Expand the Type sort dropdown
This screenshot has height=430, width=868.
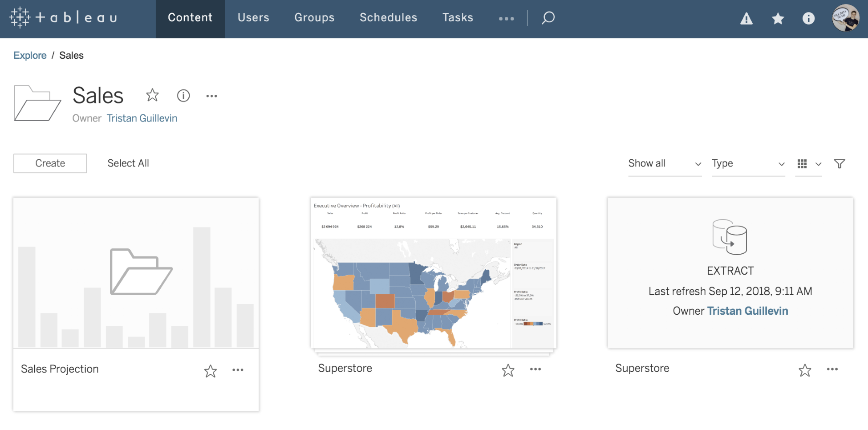tap(748, 164)
